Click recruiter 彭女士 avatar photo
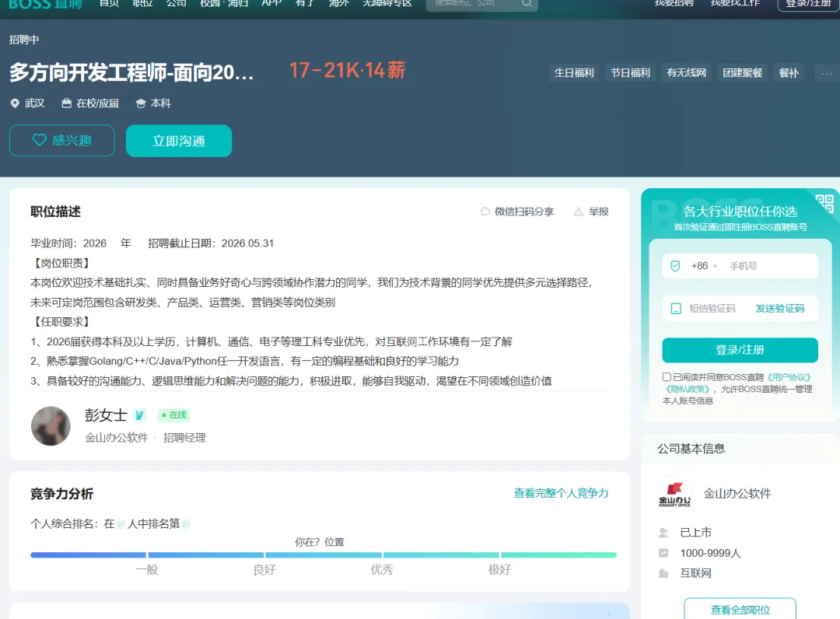The height and width of the screenshot is (619, 840). (x=51, y=426)
